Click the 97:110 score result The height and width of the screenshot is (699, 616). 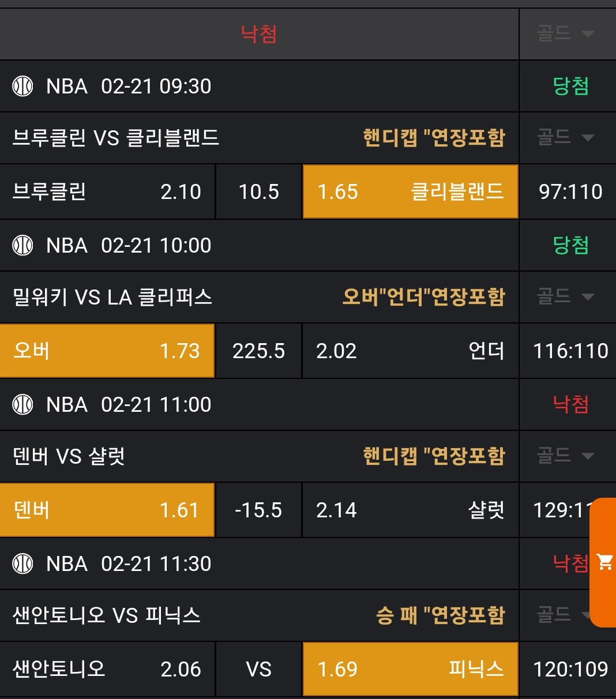(x=570, y=191)
